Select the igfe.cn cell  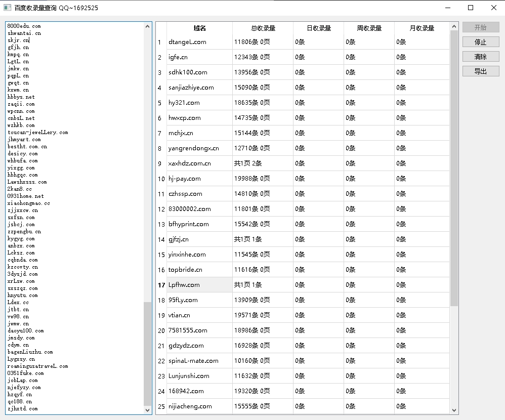(199, 57)
